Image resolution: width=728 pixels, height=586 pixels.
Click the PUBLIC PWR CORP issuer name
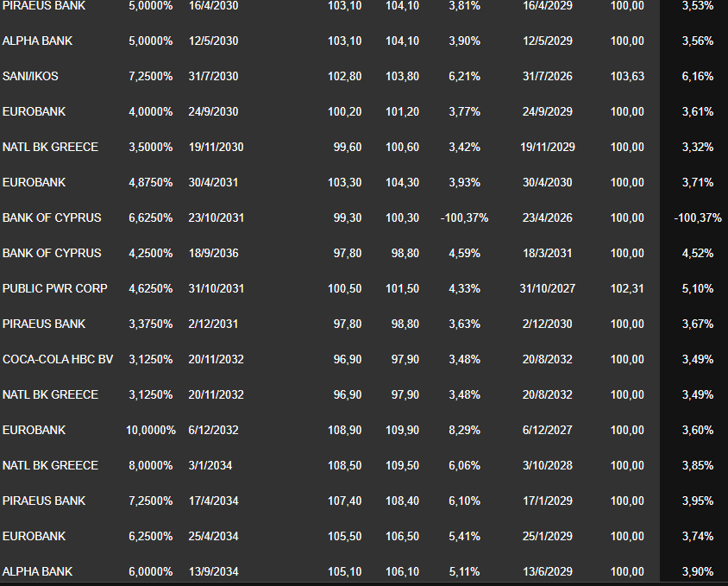point(55,288)
